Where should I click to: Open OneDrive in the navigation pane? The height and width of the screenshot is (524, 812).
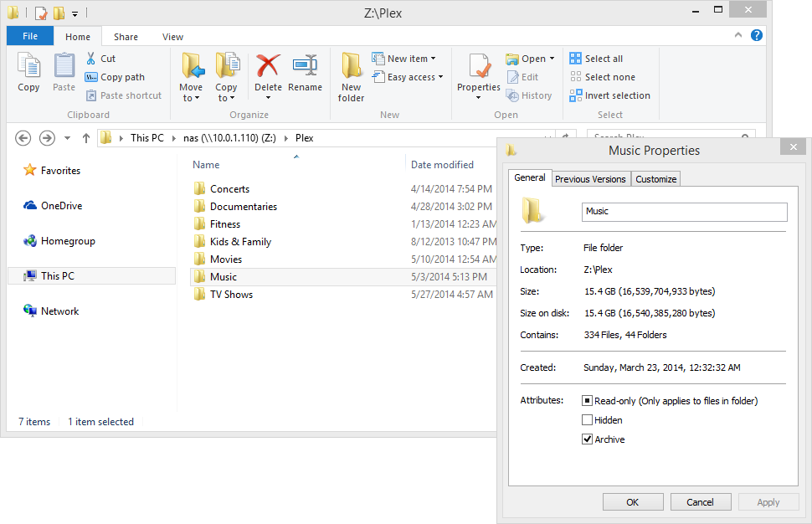pos(53,206)
